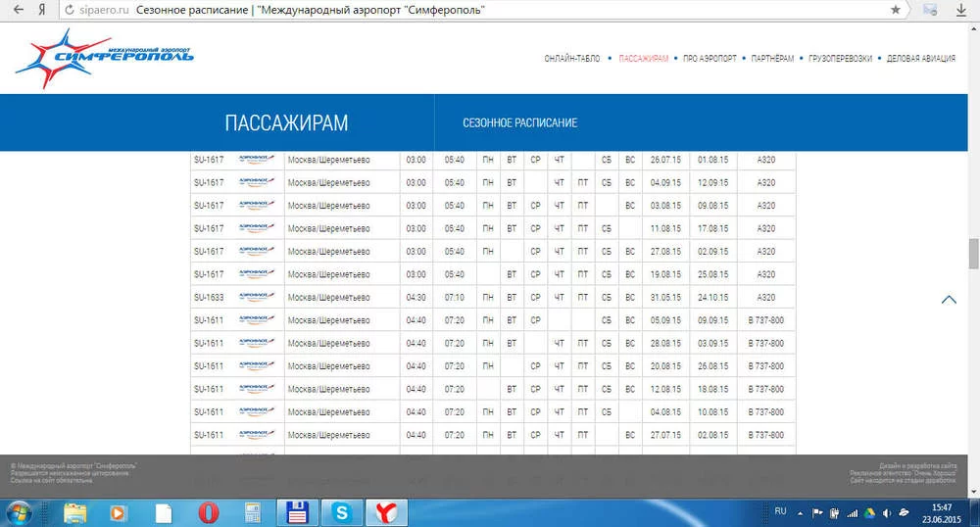Open Skype from the taskbar
Image resolution: width=980 pixels, height=527 pixels.
coord(342,512)
